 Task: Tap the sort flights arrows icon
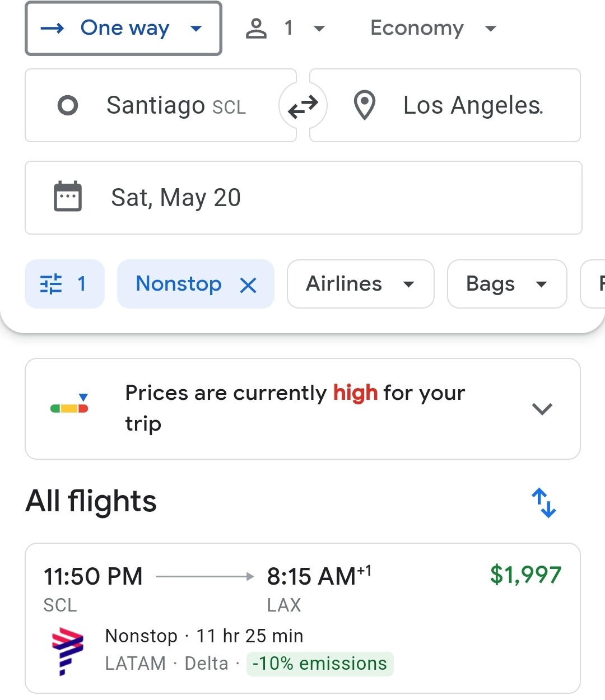coord(543,502)
